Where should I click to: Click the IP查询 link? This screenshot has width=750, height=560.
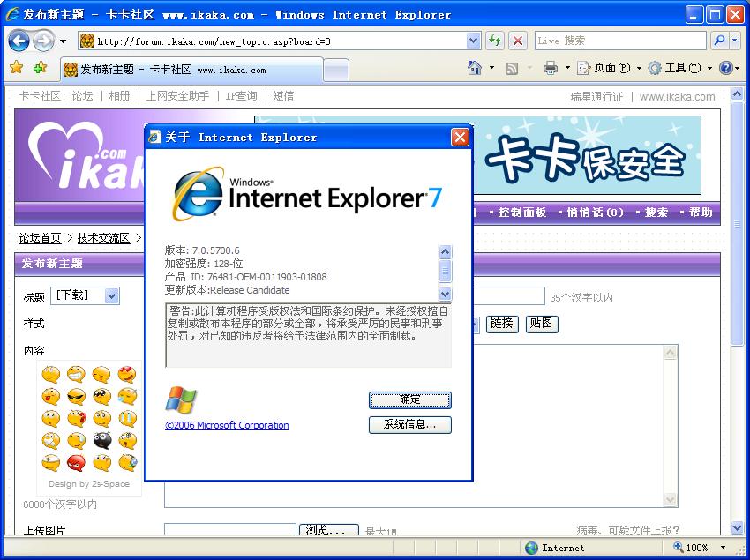coord(241,96)
